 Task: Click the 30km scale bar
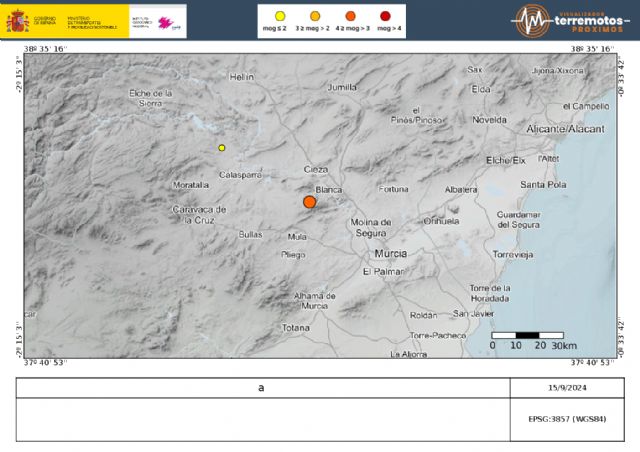527,336
